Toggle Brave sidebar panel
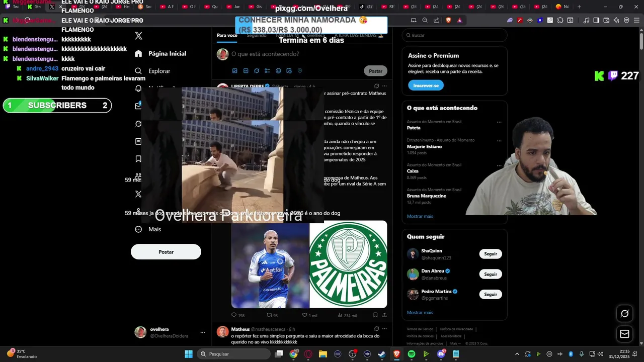This screenshot has width=644, height=362. 596,20
